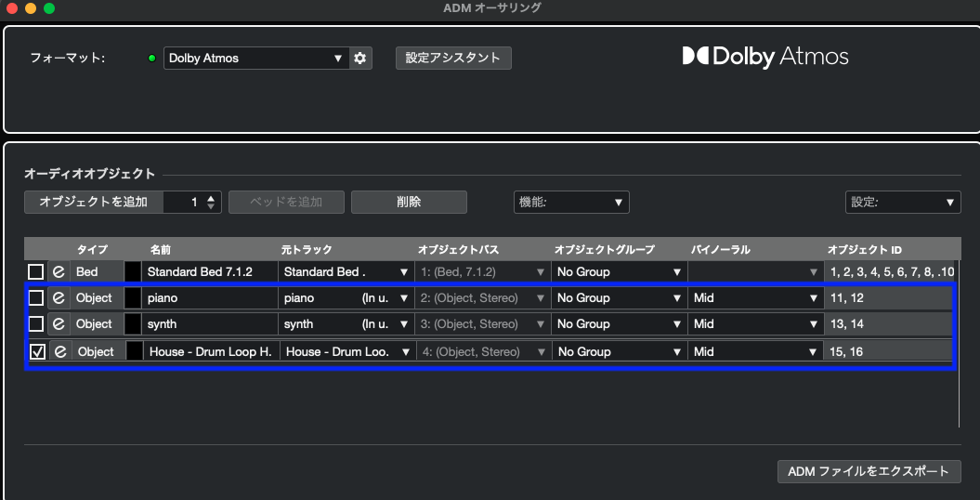The height and width of the screenshot is (500, 980).
Task: Click ADM ファイルをエクスポート button
Action: pos(869,471)
